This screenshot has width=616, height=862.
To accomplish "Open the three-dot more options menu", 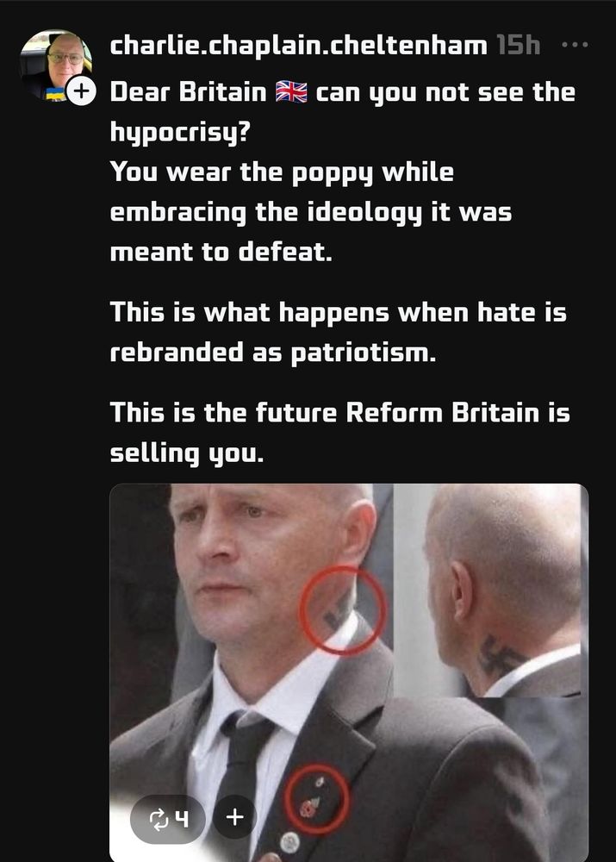I will point(576,45).
